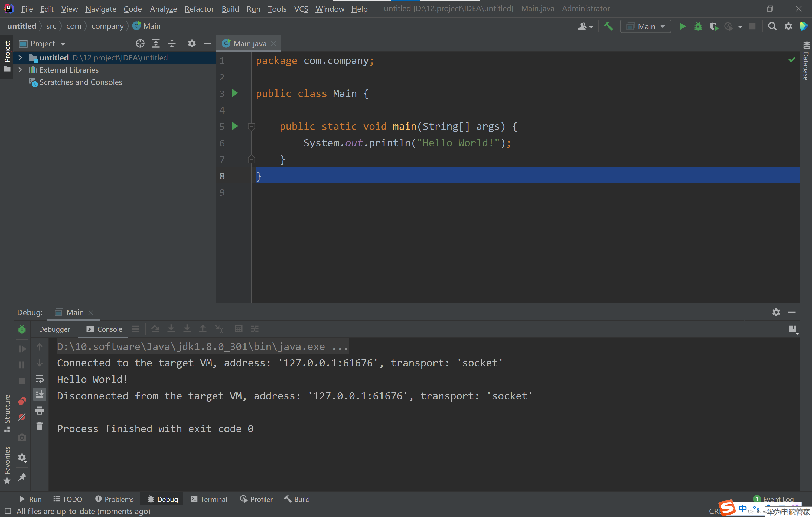Pause the running program
Viewport: 812px width, 517px height.
[22, 364]
